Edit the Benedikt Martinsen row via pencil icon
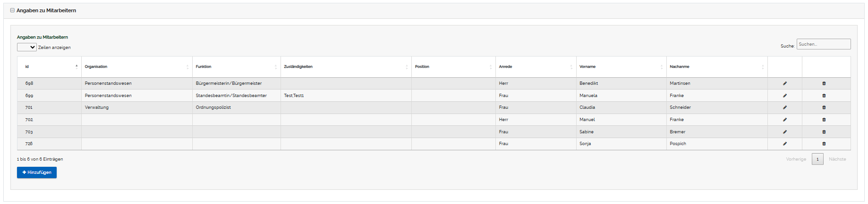This screenshot has width=868, height=204. tap(784, 83)
